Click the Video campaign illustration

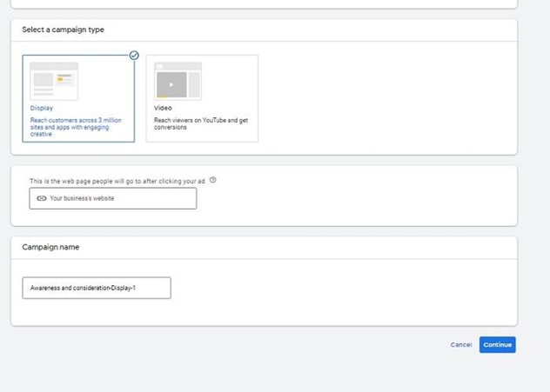pyautogui.click(x=178, y=80)
